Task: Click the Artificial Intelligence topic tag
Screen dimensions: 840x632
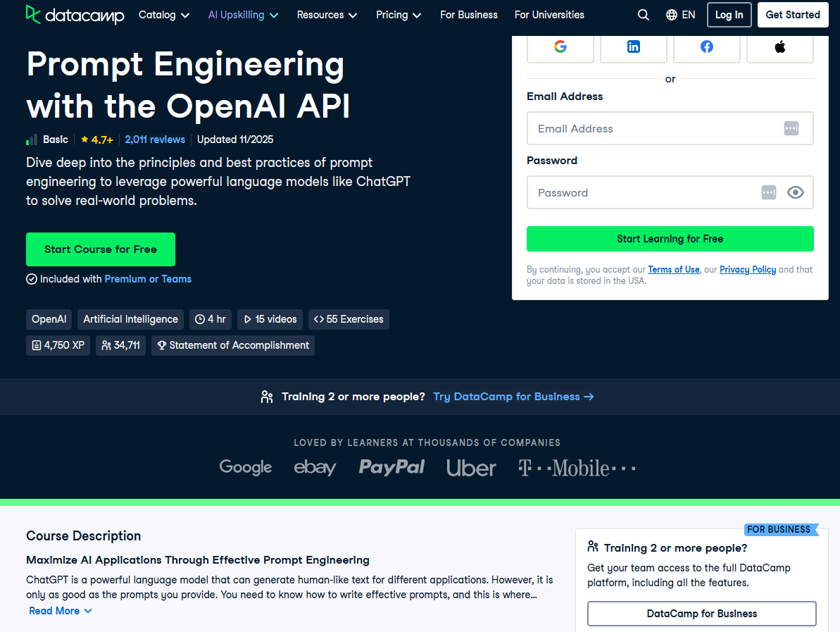Action: [x=131, y=319]
